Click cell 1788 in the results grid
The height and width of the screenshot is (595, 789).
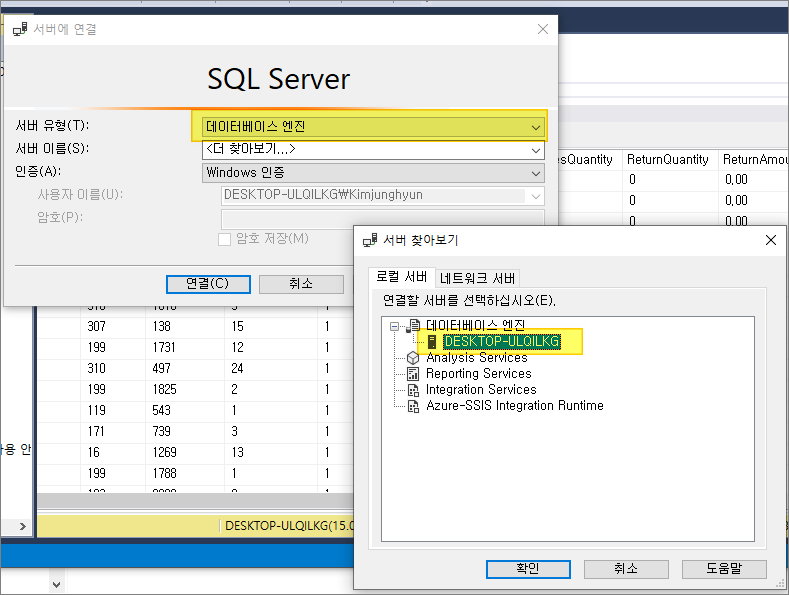185,474
